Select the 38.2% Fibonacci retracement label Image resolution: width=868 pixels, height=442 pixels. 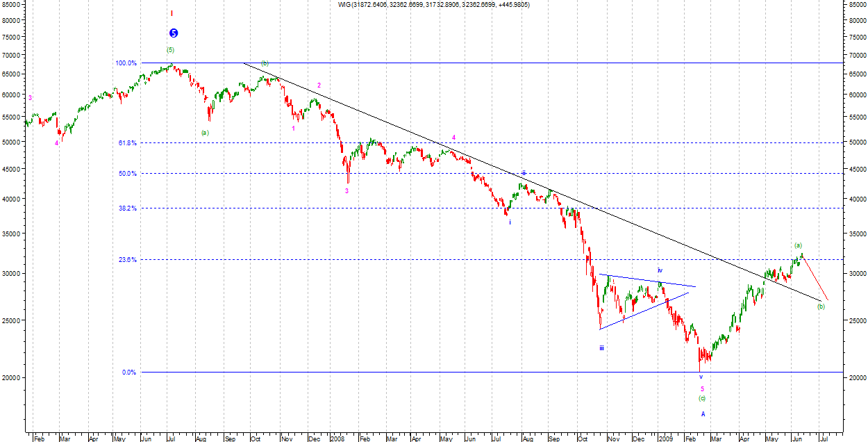coord(127,208)
